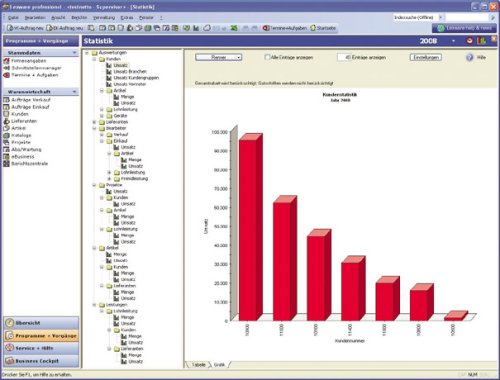The image size is (500, 380).
Task: Select the Gutschrift folder Verkauf under Bearbeiter
Action: (x=120, y=135)
